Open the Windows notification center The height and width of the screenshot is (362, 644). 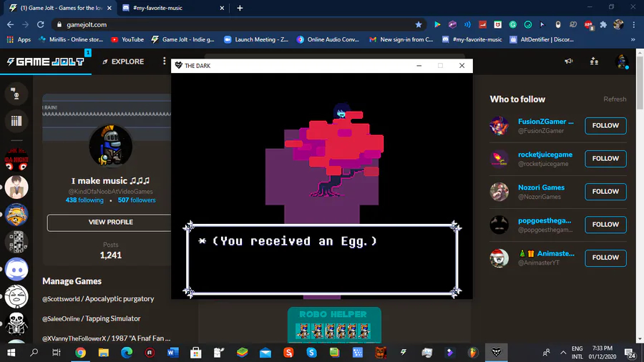[x=630, y=353]
